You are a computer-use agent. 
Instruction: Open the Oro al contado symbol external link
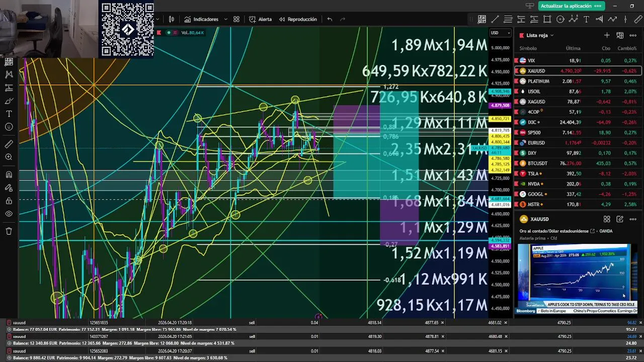tap(592, 231)
